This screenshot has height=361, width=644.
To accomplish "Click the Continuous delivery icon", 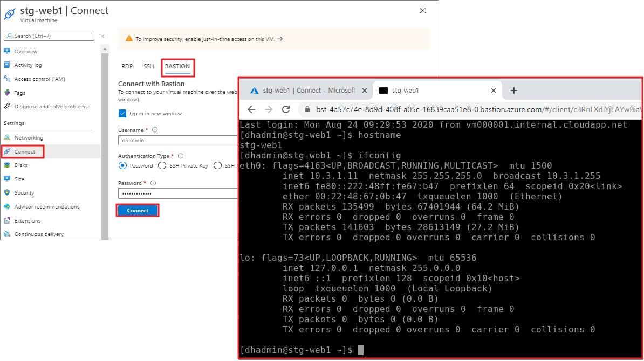I will pos(7,234).
